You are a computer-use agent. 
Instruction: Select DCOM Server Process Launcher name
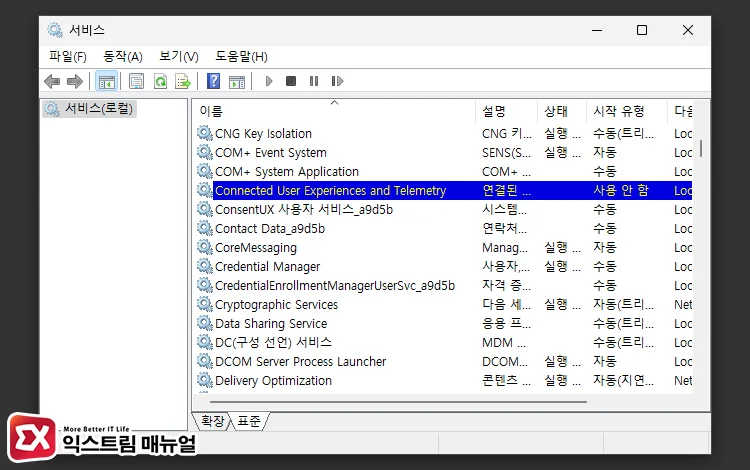(300, 361)
